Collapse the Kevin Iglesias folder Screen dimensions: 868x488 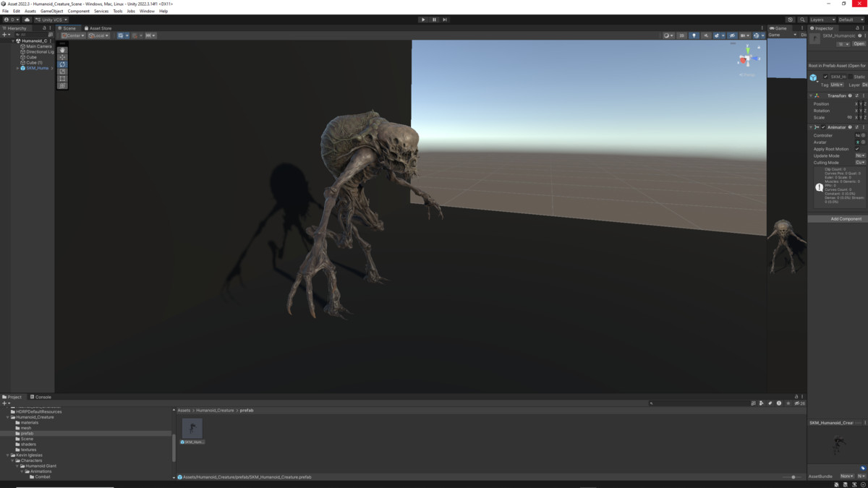[8, 455]
